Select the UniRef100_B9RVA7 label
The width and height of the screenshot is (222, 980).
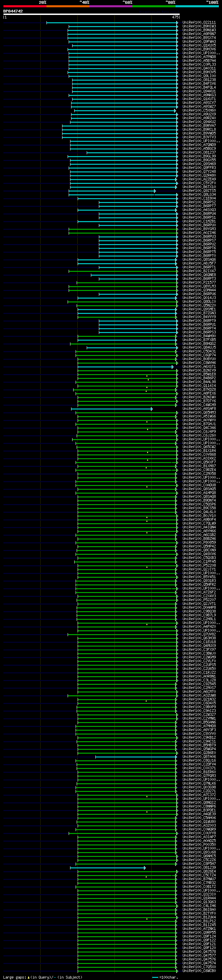(x=199, y=126)
